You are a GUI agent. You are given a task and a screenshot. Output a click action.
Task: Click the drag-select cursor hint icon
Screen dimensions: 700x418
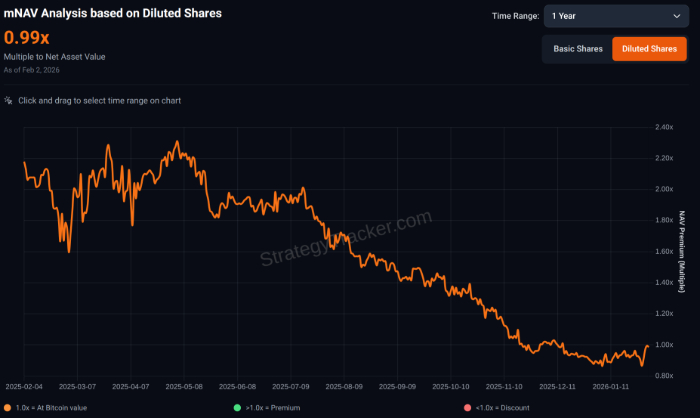pos(9,101)
